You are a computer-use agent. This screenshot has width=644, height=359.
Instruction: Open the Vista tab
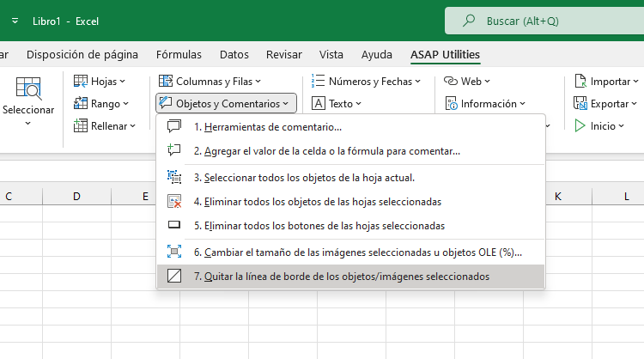331,54
